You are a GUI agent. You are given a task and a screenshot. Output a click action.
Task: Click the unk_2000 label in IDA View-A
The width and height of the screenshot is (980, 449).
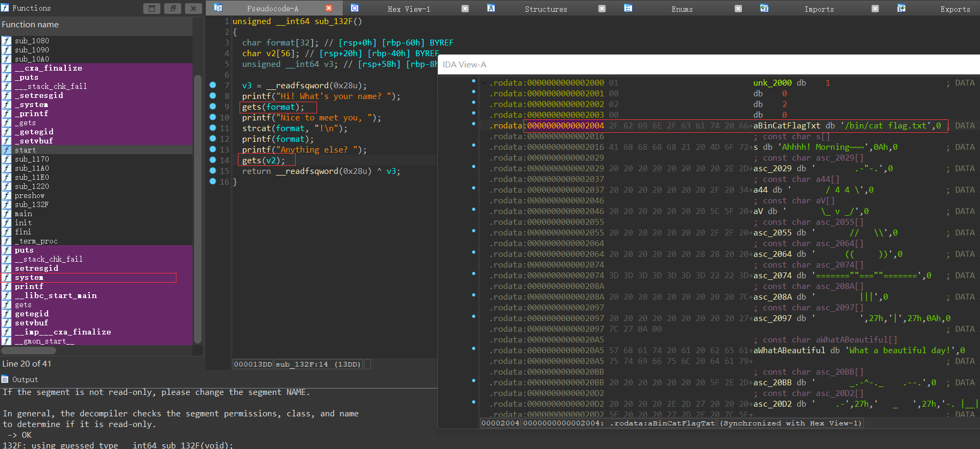pyautogui.click(x=773, y=83)
